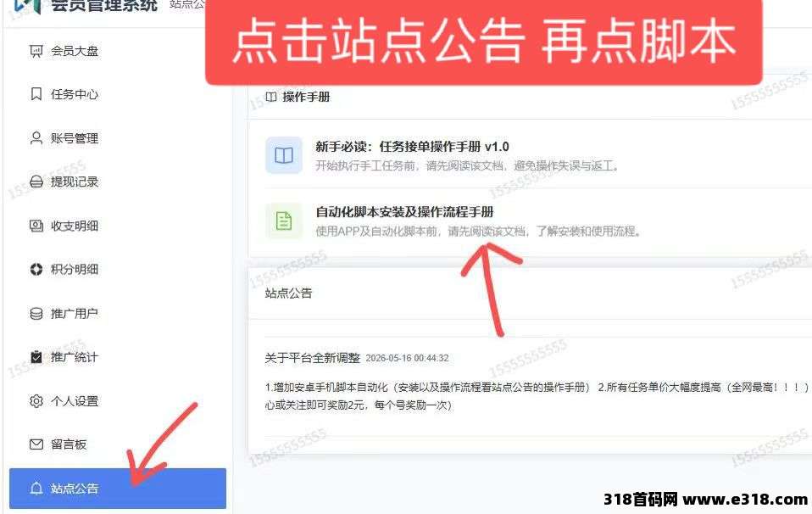812x514 pixels.
Task: Select the 任务中心 bookmark icon
Action: pyautogui.click(x=36, y=94)
